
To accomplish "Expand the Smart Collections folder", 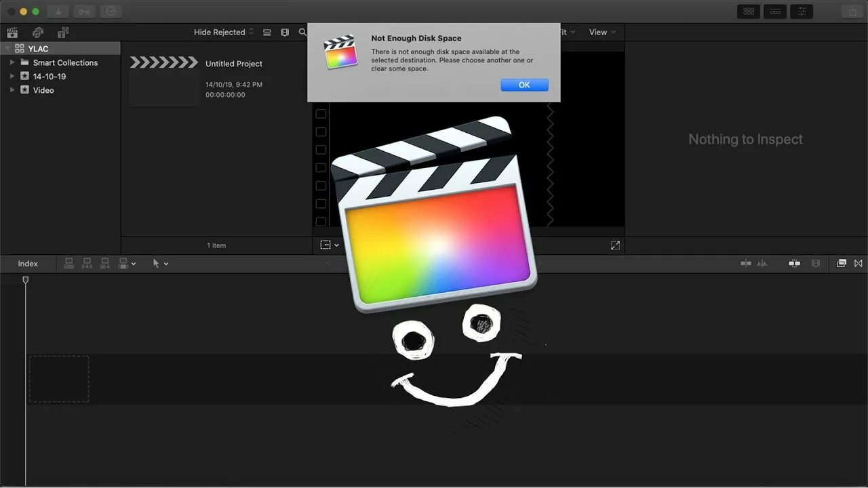I will 12,62.
